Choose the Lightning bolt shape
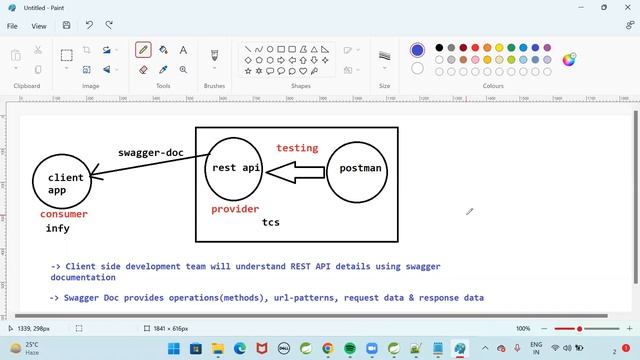The width and height of the screenshot is (640, 360). pyautogui.click(x=314, y=71)
